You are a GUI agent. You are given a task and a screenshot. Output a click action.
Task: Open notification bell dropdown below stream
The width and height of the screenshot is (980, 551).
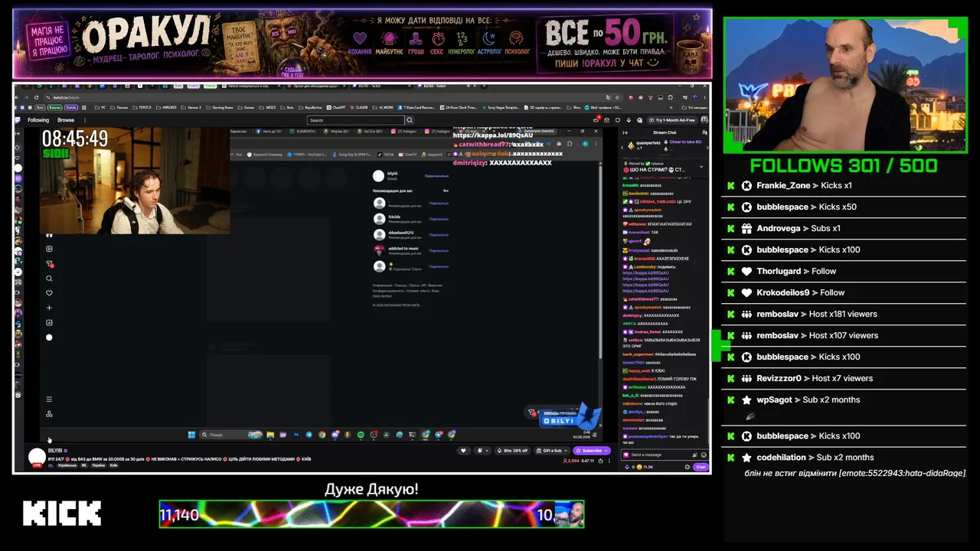pyautogui.click(x=482, y=451)
